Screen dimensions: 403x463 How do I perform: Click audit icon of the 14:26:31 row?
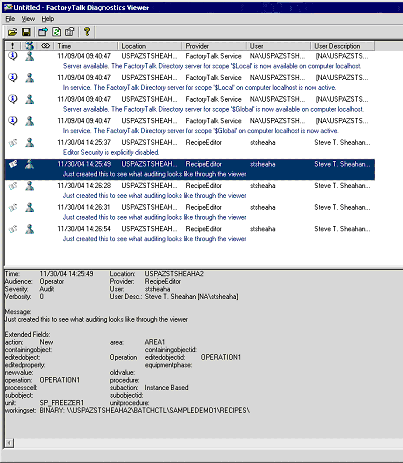coord(13,208)
